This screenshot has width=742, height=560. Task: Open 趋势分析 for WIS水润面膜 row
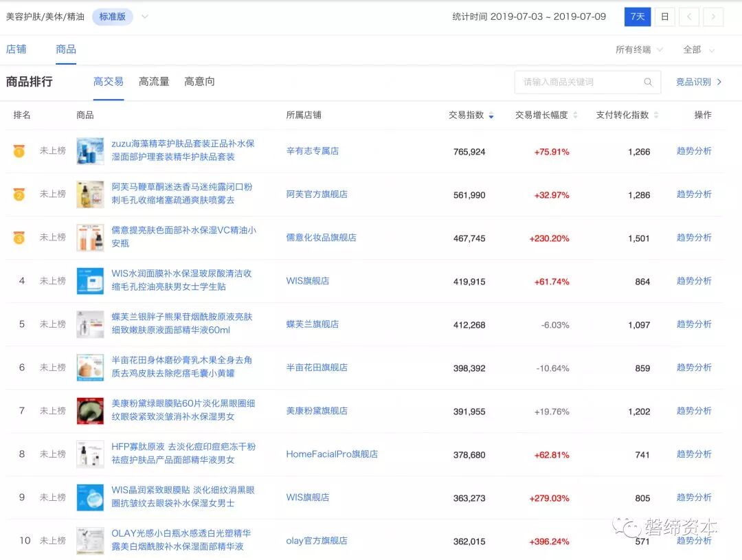(x=694, y=281)
